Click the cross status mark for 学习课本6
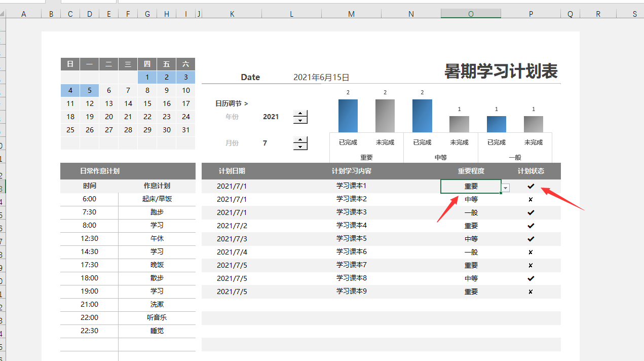 pos(531,252)
